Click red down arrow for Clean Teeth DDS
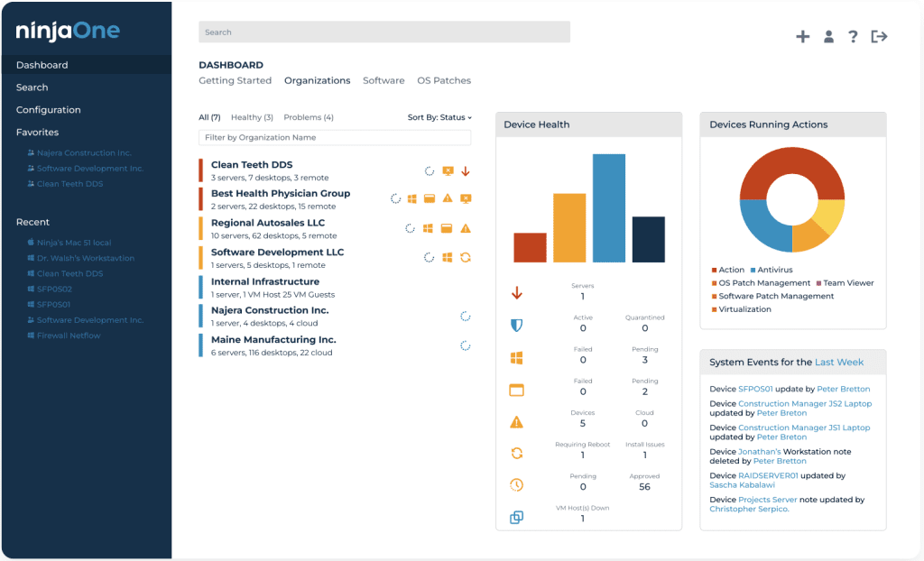Viewport: 924px width, 561px height. (466, 171)
